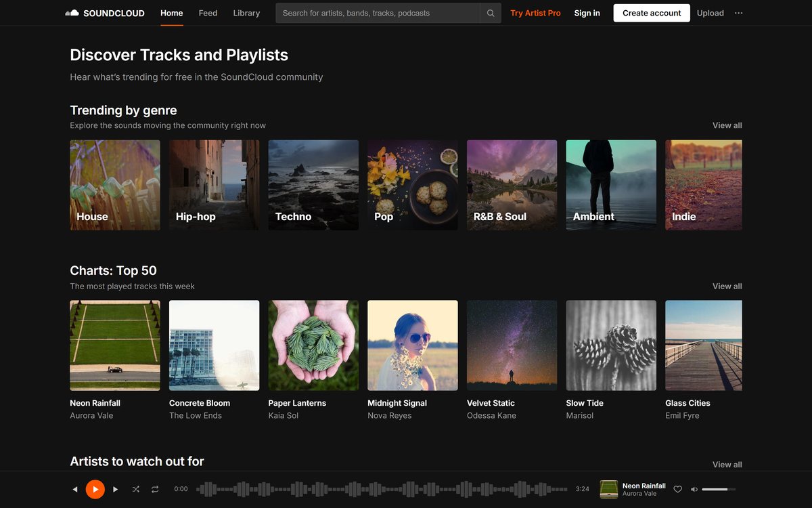Adjust the volume slider

(x=719, y=489)
